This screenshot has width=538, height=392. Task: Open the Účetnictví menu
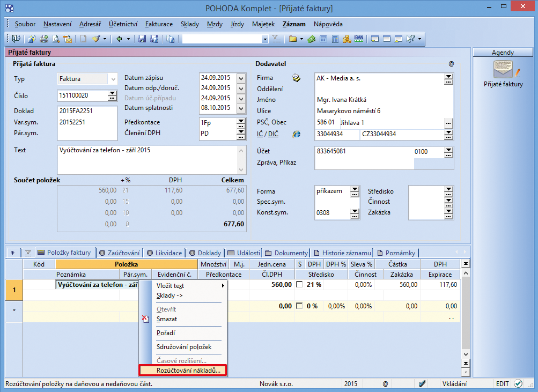[123, 24]
